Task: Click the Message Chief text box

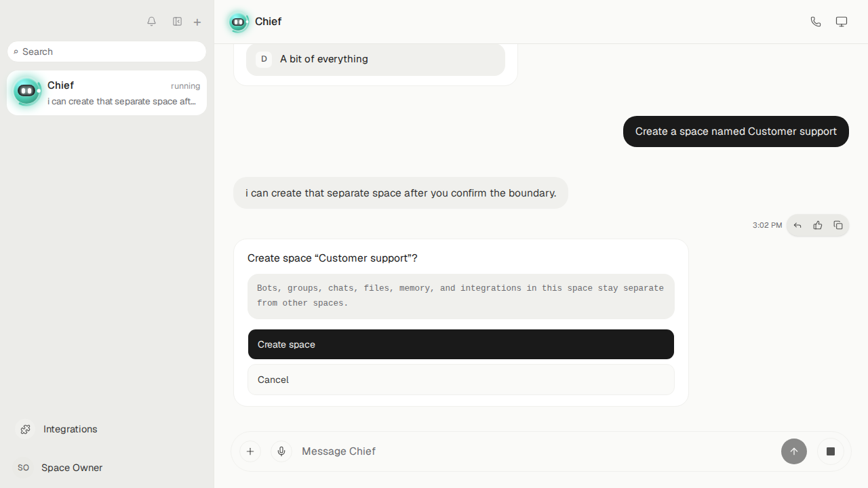Action: [x=536, y=451]
